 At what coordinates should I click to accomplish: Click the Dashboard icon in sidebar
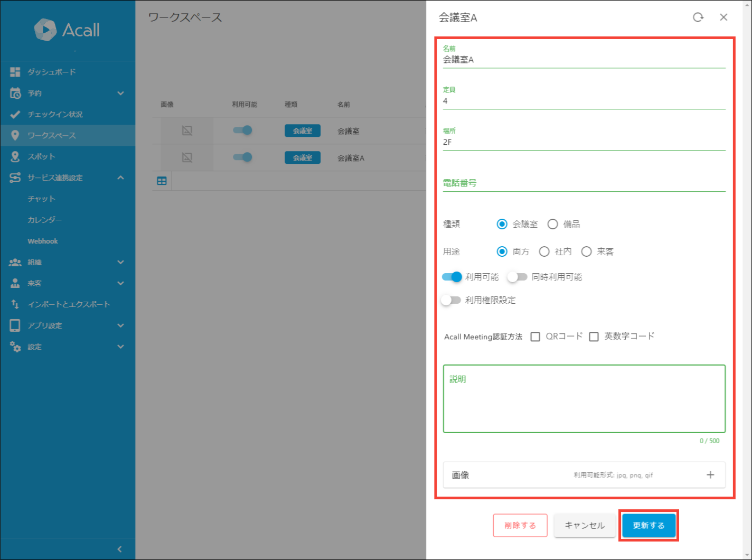15,72
